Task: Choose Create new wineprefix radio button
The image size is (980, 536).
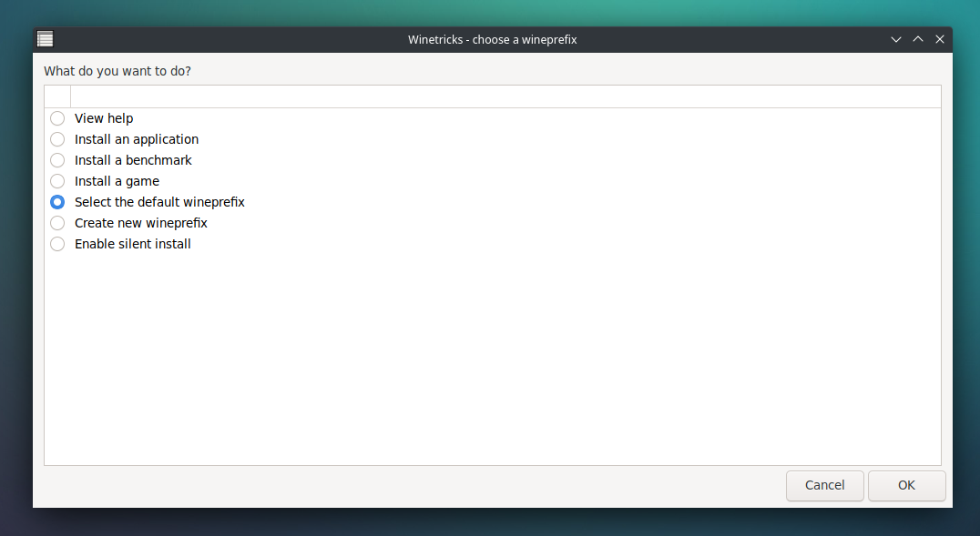Action: [x=57, y=223]
